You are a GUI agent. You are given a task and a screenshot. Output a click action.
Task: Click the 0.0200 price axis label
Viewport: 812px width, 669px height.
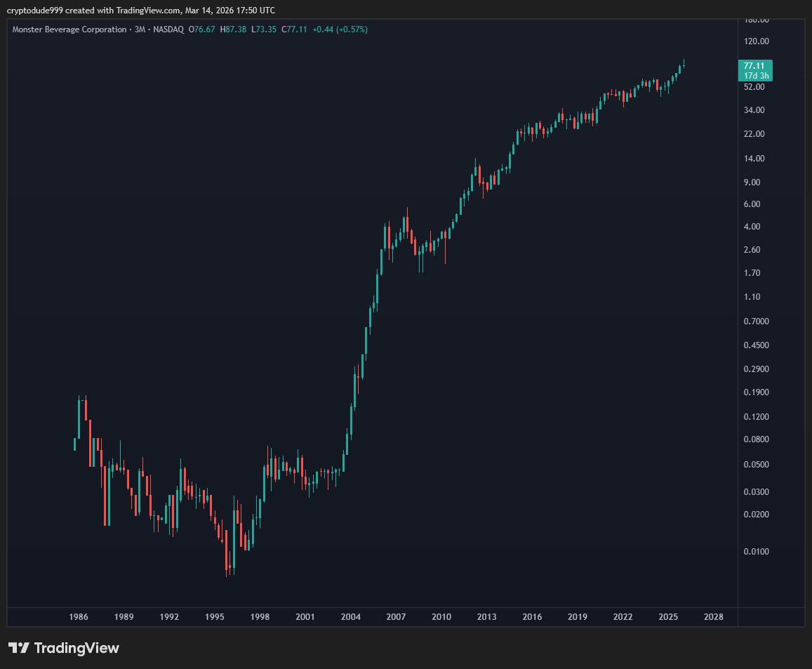tap(756, 514)
